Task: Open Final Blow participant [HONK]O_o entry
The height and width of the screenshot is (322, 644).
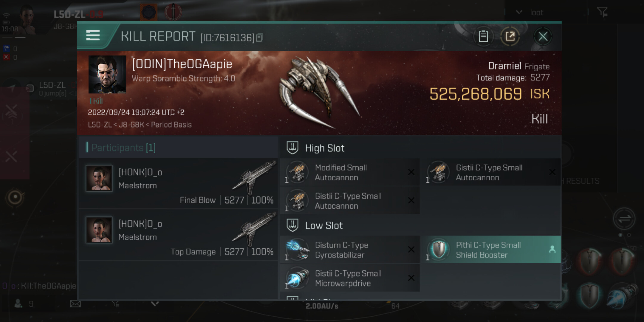Action: (x=179, y=184)
